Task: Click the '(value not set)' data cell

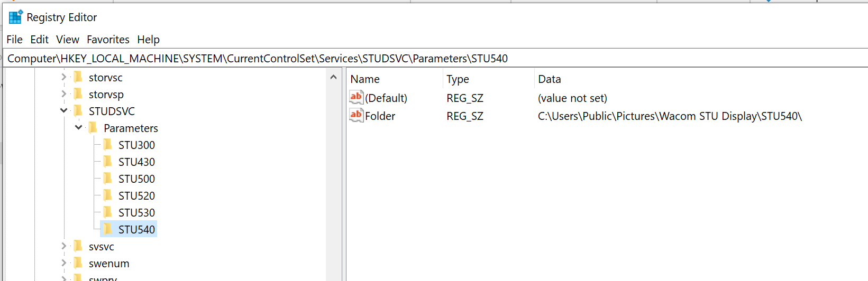Action: [x=572, y=98]
